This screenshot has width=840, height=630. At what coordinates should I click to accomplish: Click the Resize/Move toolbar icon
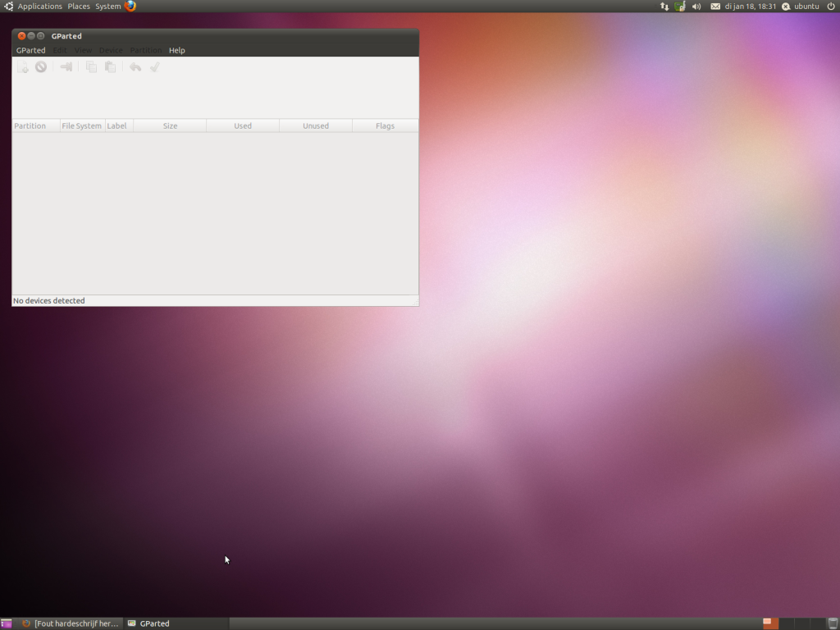tap(66, 67)
